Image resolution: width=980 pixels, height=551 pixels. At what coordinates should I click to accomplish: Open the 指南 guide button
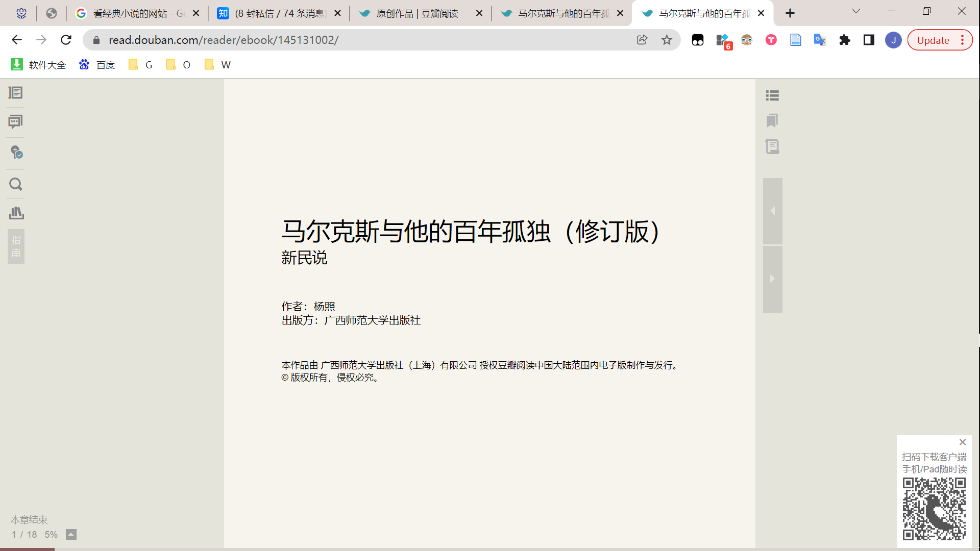click(16, 246)
